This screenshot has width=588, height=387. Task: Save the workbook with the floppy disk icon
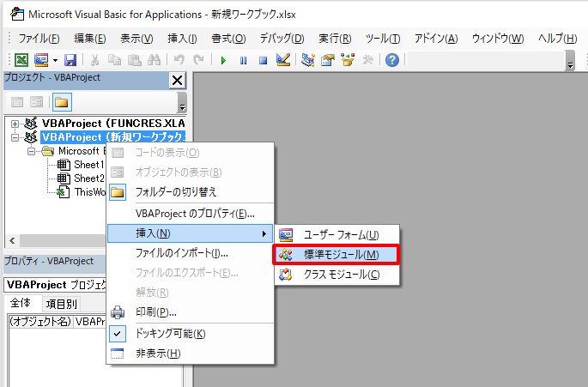click(70, 60)
